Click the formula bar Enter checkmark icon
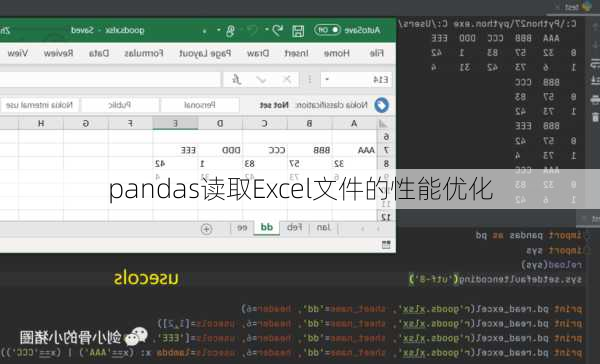This screenshot has height=364, width=600. (261, 80)
